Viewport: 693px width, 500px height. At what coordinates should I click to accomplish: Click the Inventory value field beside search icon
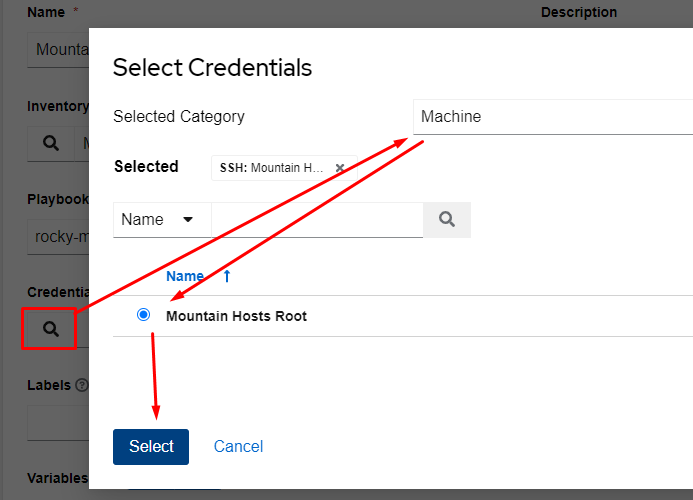point(82,144)
